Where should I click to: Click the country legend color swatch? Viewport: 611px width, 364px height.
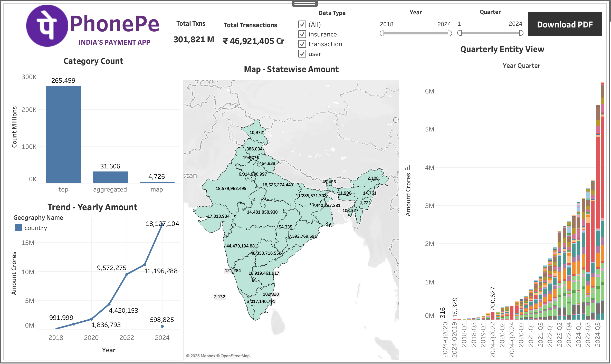click(18, 227)
